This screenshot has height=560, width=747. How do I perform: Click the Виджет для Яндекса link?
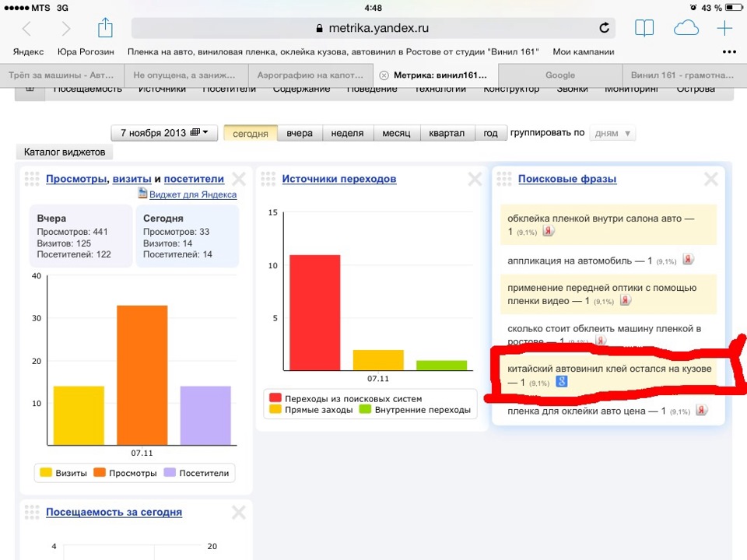(x=193, y=194)
